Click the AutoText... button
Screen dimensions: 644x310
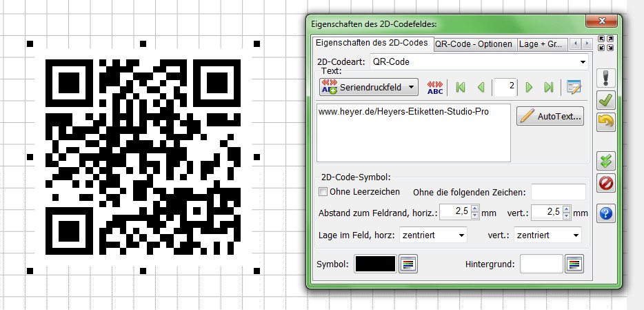coord(550,117)
